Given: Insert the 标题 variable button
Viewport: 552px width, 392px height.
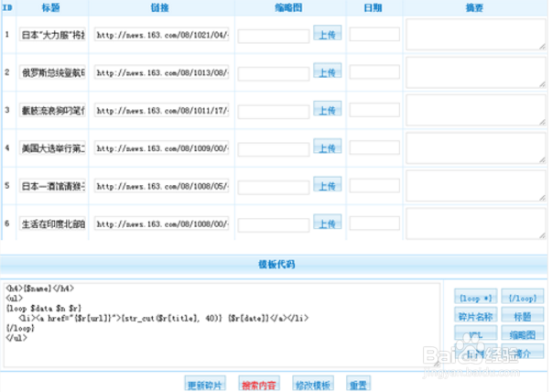Looking at the screenshot, I should click(x=523, y=316).
